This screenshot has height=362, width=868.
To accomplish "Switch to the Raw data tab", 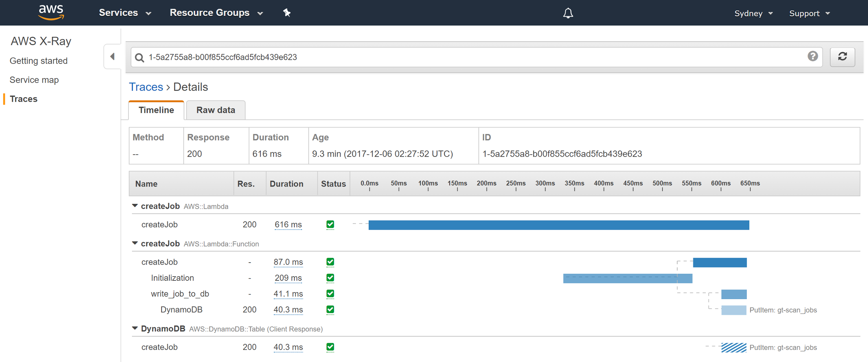I will tap(216, 110).
